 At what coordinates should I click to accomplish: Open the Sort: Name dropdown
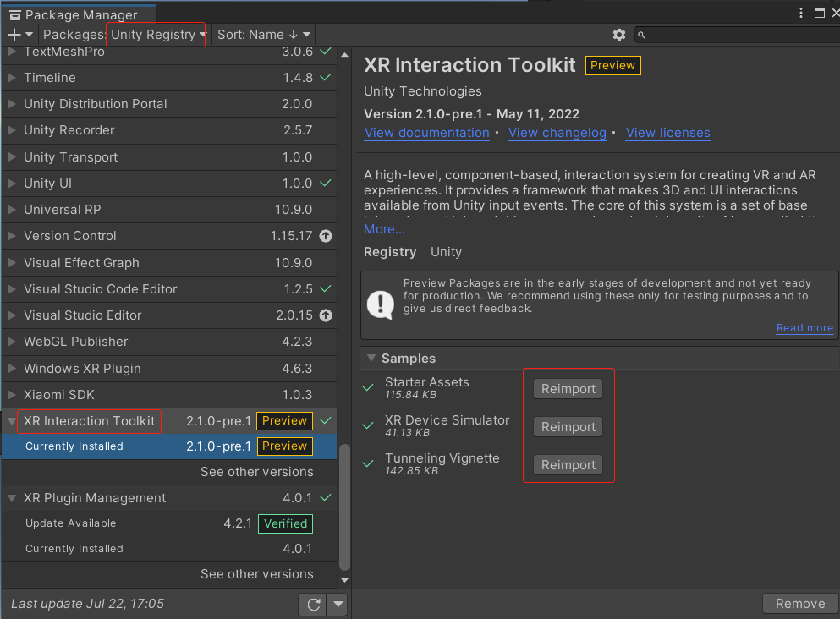pyautogui.click(x=264, y=35)
